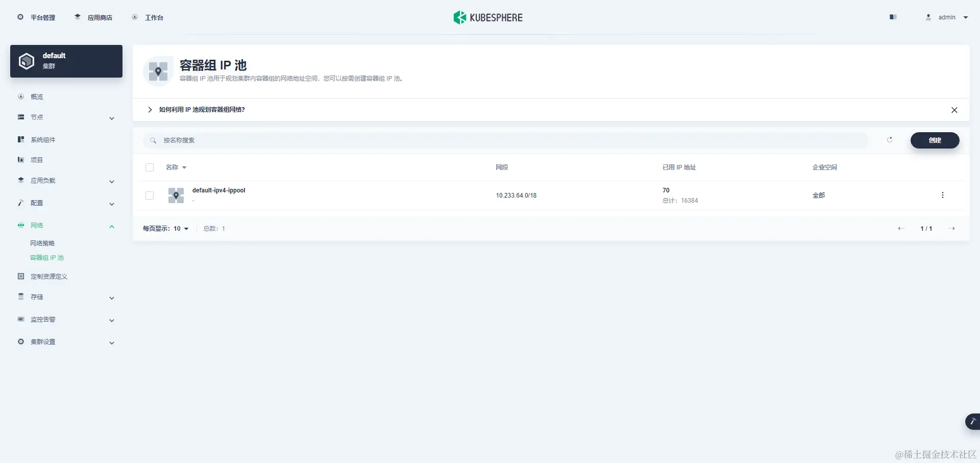The height and width of the screenshot is (463, 980).
Task: Click the workbench dashboard icon
Action: point(135,17)
